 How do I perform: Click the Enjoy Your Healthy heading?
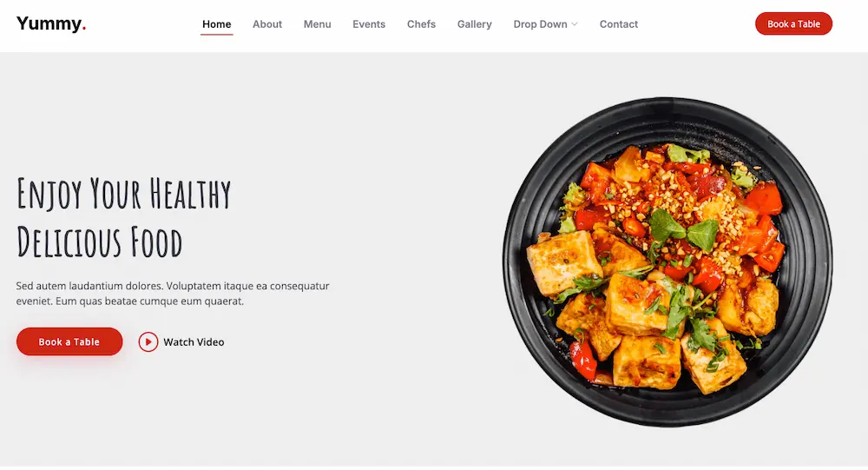124,194
